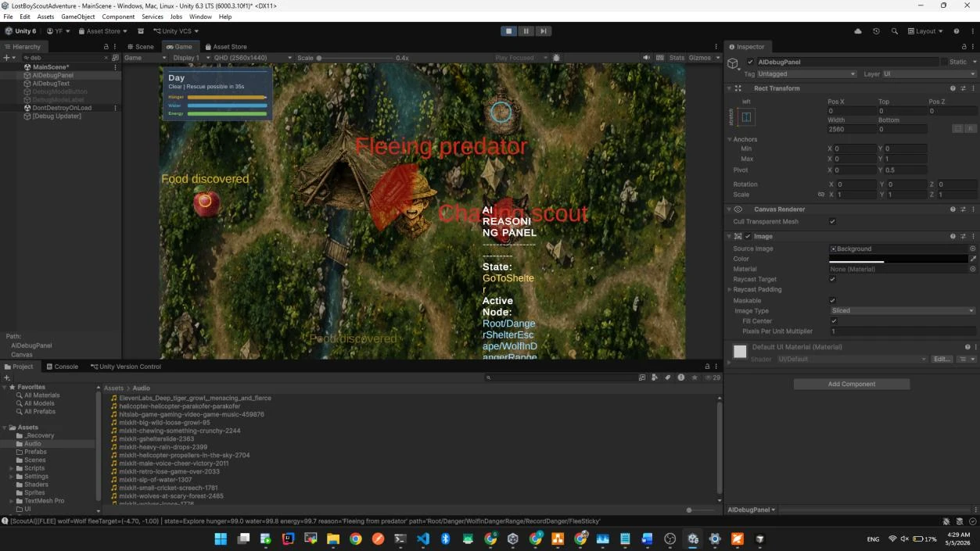
Task: Open the Tag Untagged dropdown
Action: click(x=807, y=74)
